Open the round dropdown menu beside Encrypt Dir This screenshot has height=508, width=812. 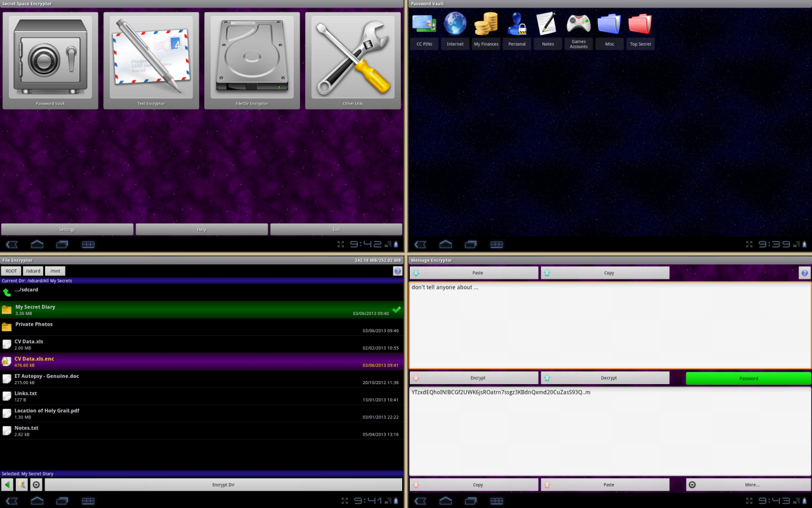coord(36,485)
